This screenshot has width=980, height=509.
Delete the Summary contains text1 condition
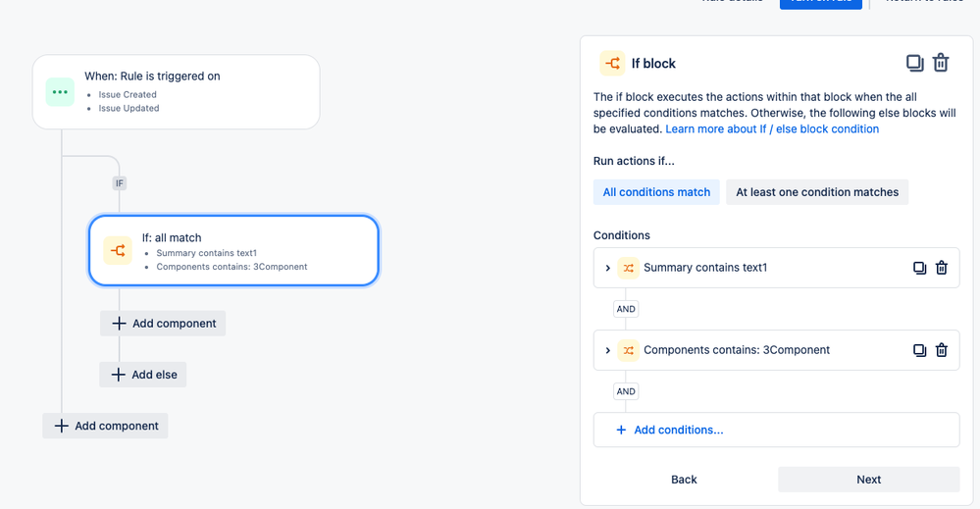pos(941,268)
